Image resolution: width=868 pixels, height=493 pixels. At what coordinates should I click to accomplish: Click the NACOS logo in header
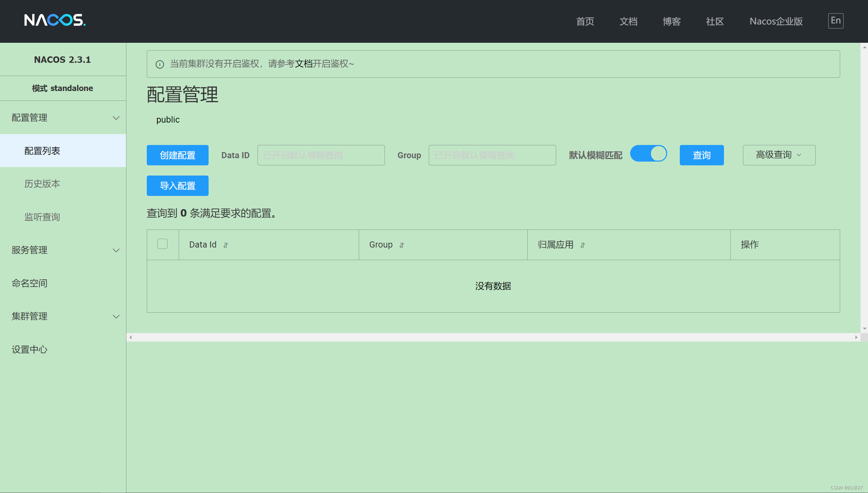click(x=55, y=20)
